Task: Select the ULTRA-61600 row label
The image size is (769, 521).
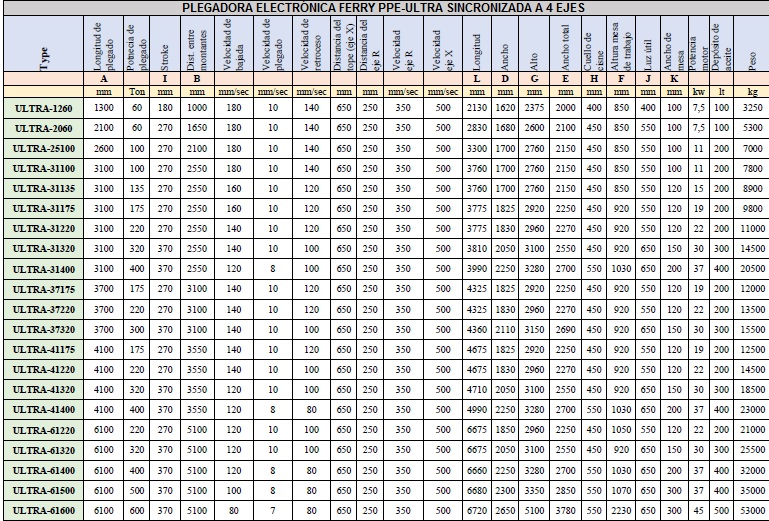Action: [43, 511]
